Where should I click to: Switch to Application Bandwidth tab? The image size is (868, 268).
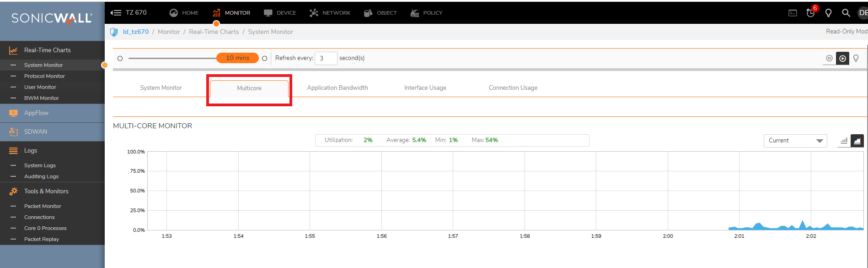pyautogui.click(x=338, y=88)
